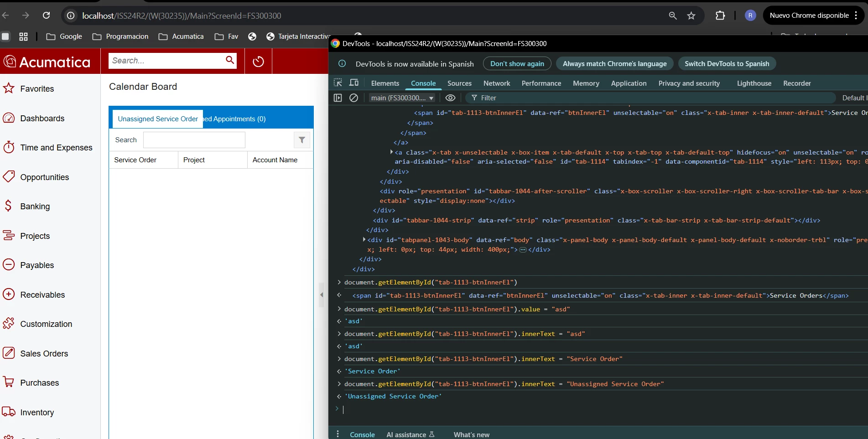Open the Lighthouse tab

(x=754, y=83)
